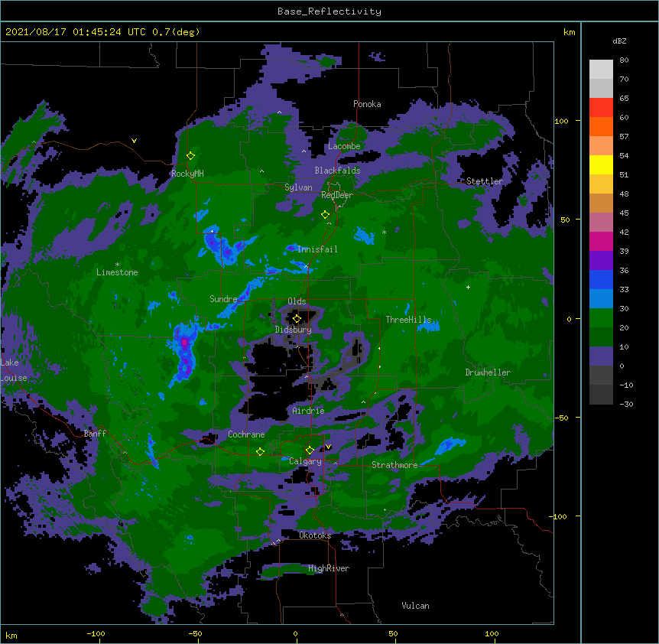Click the yellow V marker northwest of RockyMH

(134, 141)
